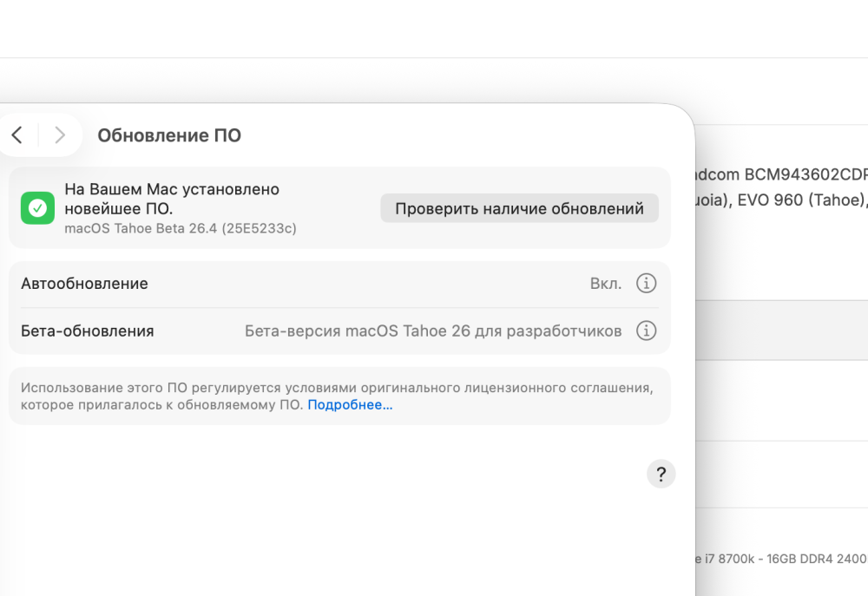Click the license agreement description text

337,396
